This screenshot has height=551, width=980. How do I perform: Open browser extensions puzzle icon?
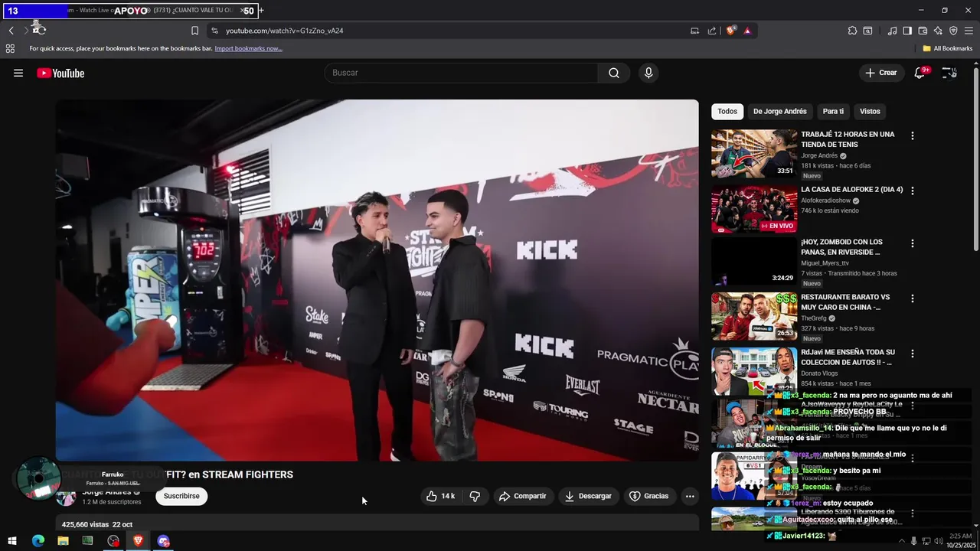click(x=852, y=31)
